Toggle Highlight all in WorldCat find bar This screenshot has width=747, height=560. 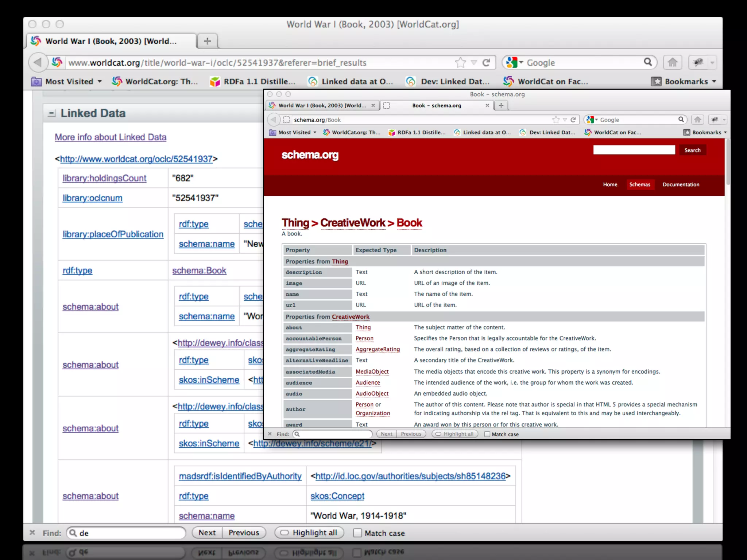tap(309, 533)
